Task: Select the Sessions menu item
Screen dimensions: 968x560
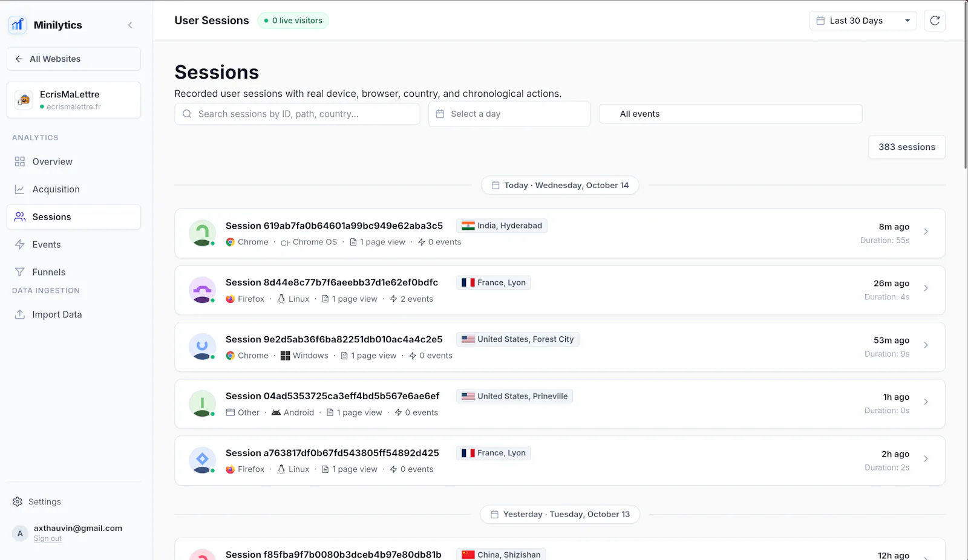Action: (74, 217)
